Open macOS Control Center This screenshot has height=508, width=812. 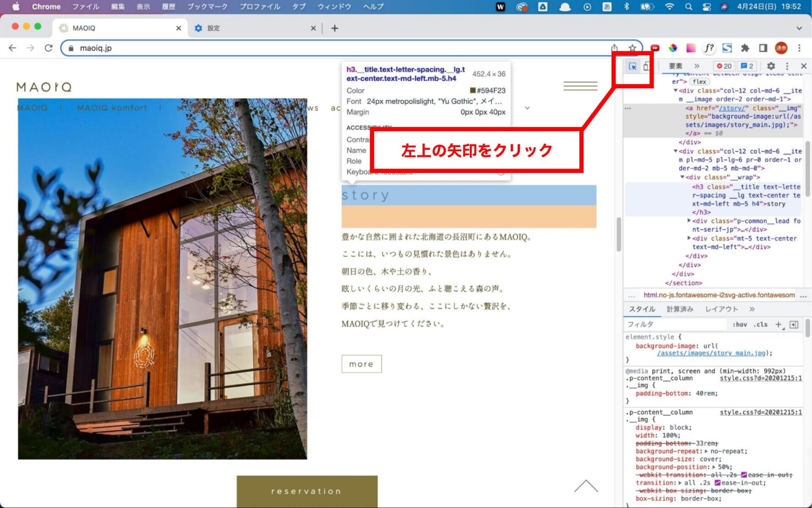(x=706, y=6)
